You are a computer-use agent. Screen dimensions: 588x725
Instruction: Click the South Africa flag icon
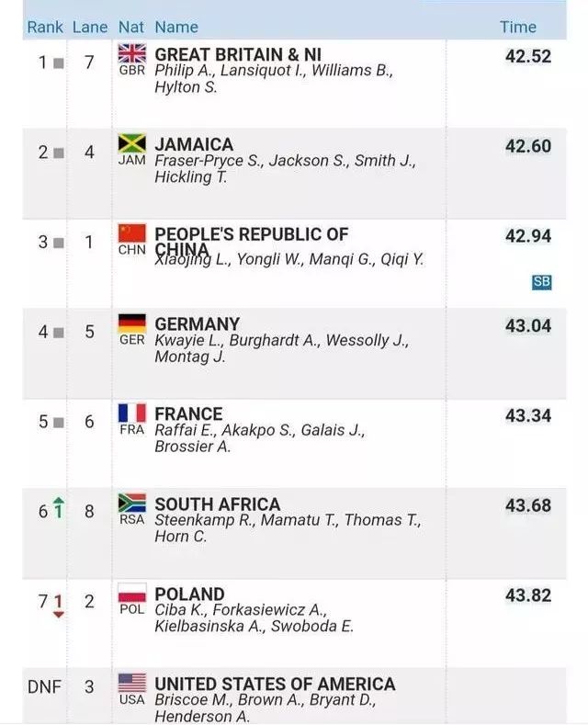[x=132, y=504]
